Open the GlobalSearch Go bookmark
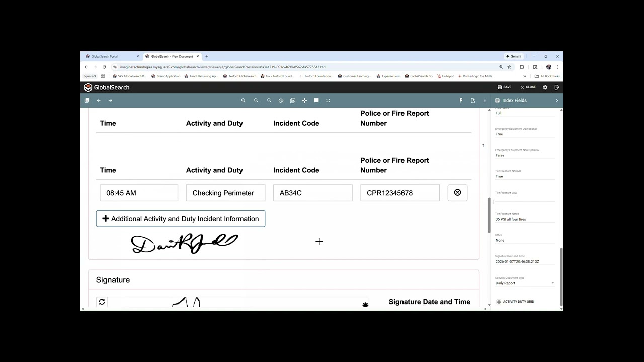This screenshot has width=644, height=362. 419,76
